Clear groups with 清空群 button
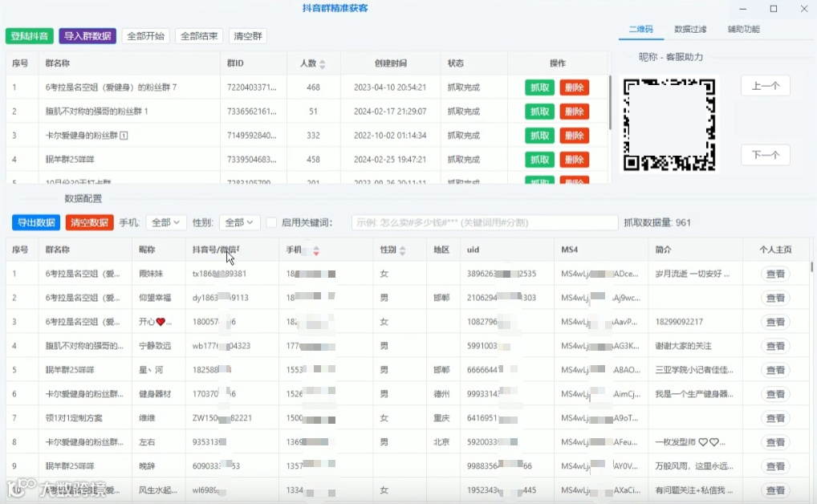Viewport: 817px width, 504px height. pos(248,36)
